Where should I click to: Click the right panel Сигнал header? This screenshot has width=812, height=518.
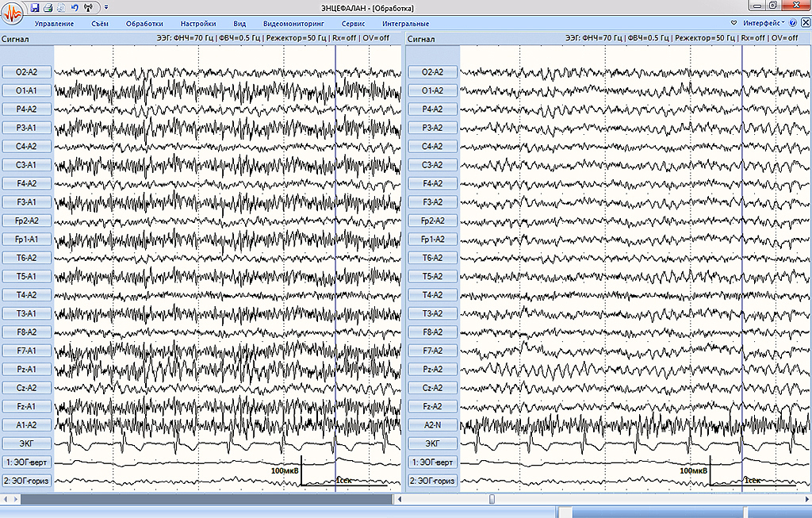[421, 39]
